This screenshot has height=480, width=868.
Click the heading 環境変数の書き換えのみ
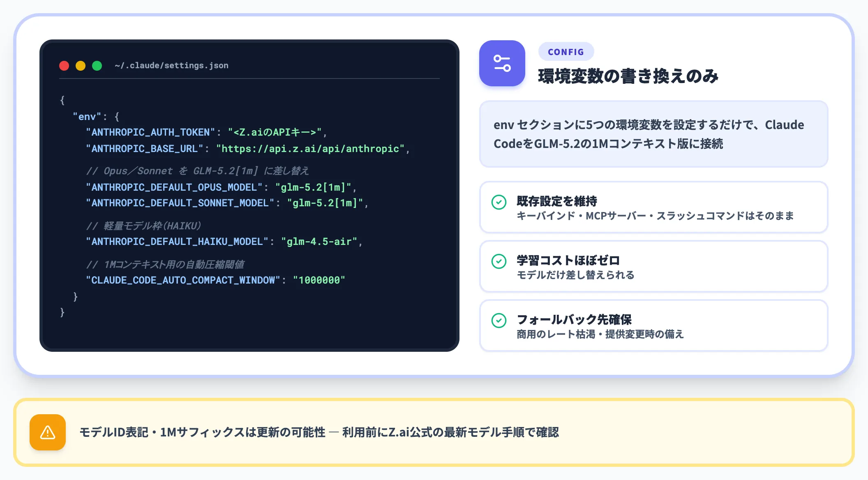click(628, 76)
